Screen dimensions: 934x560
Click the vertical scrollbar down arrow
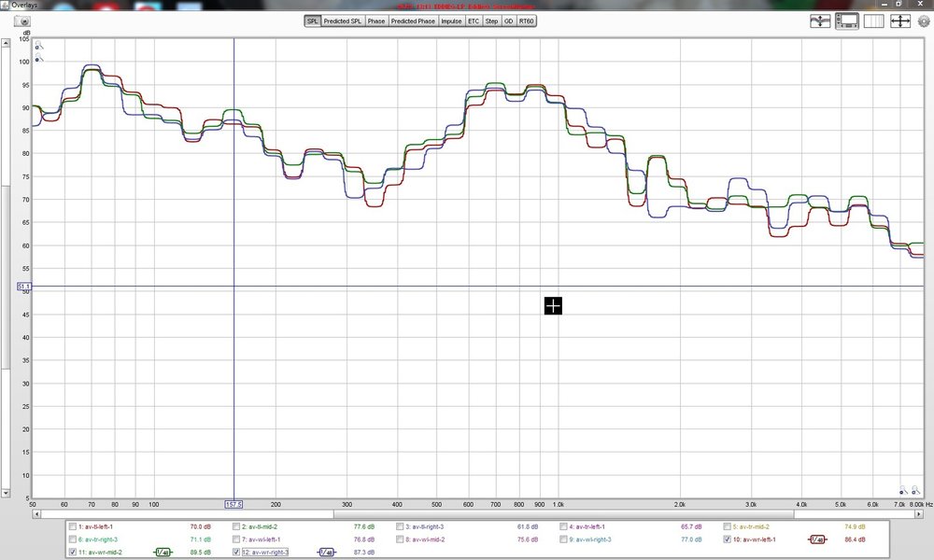(6, 494)
